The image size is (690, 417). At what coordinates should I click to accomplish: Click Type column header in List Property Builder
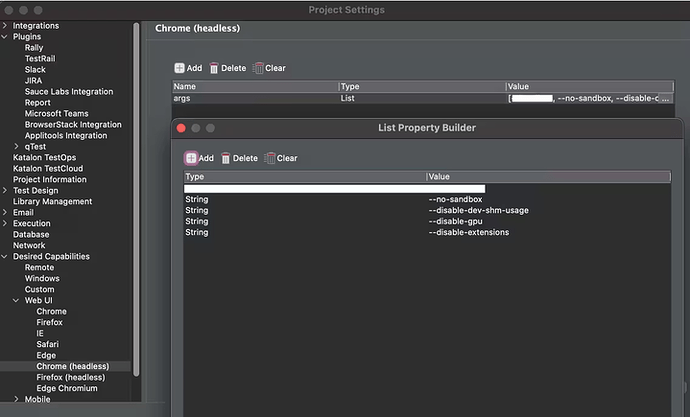tap(305, 176)
